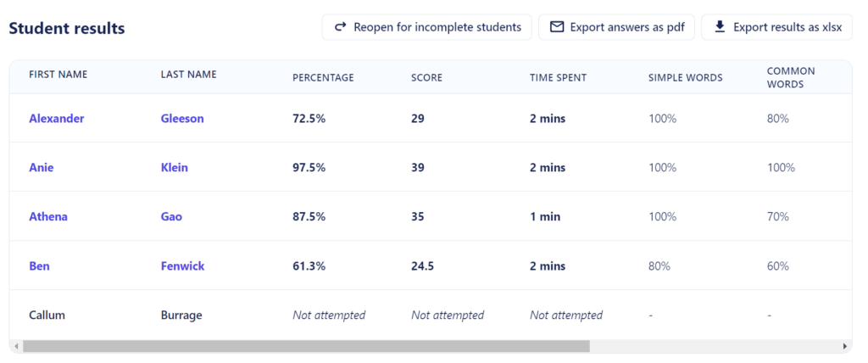Click the Percentage column header
Image resolution: width=868 pixels, height=363 pixels.
pos(323,78)
